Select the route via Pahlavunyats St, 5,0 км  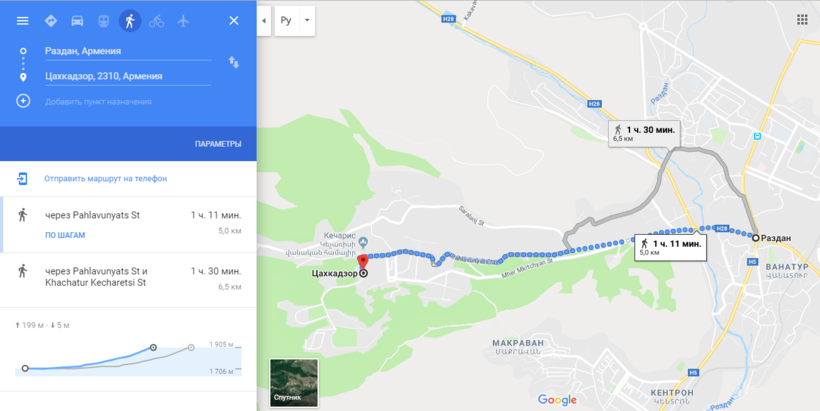128,225
